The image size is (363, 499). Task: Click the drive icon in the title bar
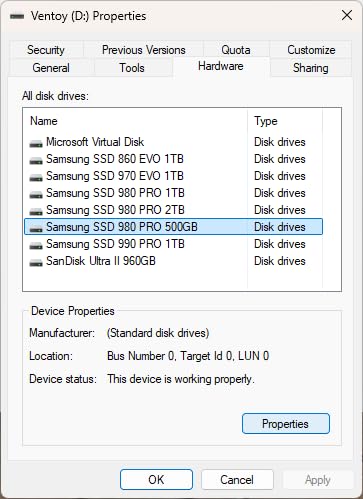(17, 16)
